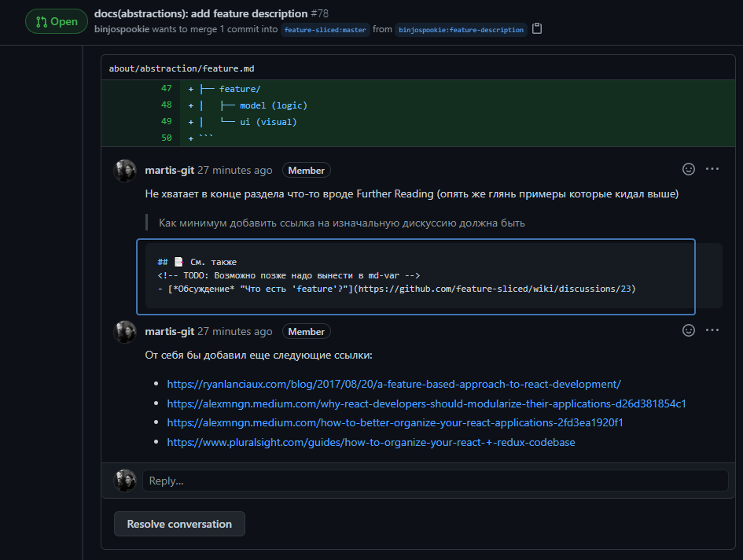This screenshot has width=743, height=560.
Task: Click Resolve conversation button
Action: point(179,524)
